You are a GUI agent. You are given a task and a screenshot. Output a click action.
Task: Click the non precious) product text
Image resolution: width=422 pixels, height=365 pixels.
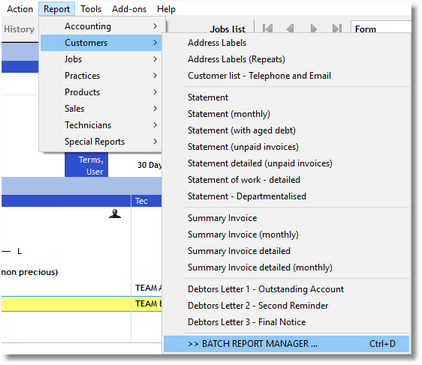pyautogui.click(x=30, y=272)
